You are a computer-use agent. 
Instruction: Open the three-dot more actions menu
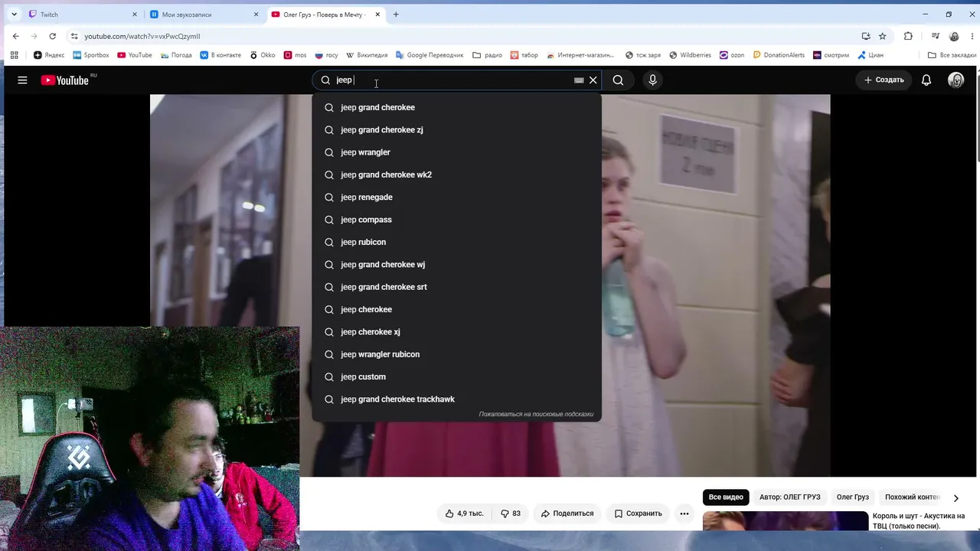[684, 514]
